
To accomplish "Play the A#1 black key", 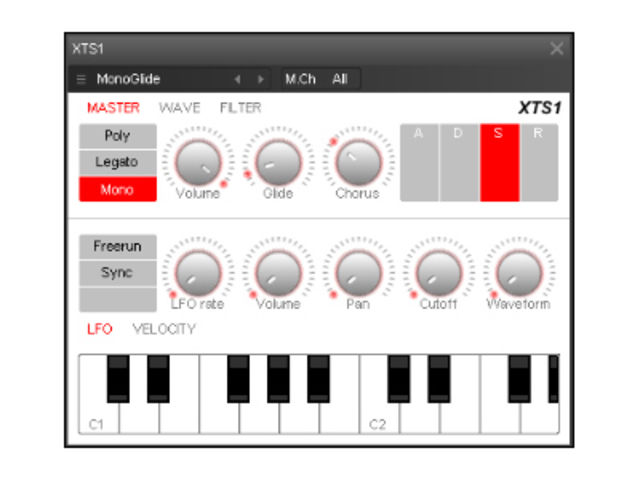I will pyautogui.click(x=318, y=379).
